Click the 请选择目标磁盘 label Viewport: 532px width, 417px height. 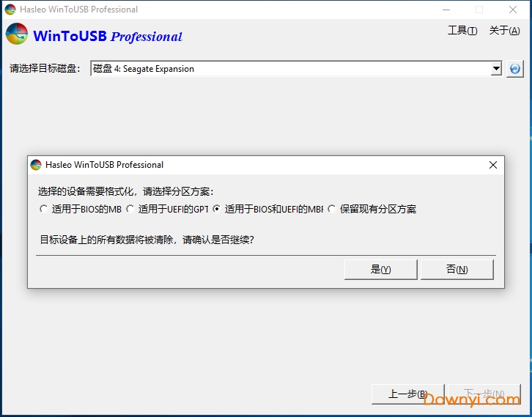[x=45, y=69]
